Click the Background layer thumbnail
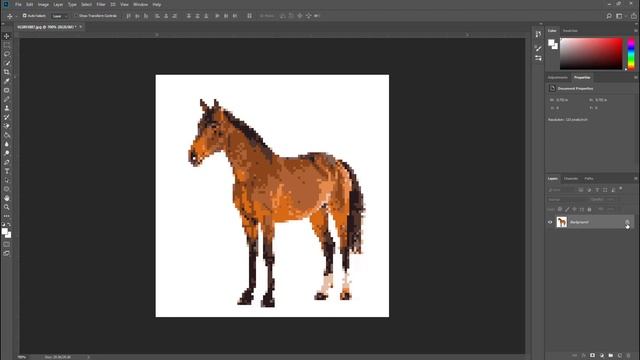This screenshot has height=360, width=640. [562, 222]
